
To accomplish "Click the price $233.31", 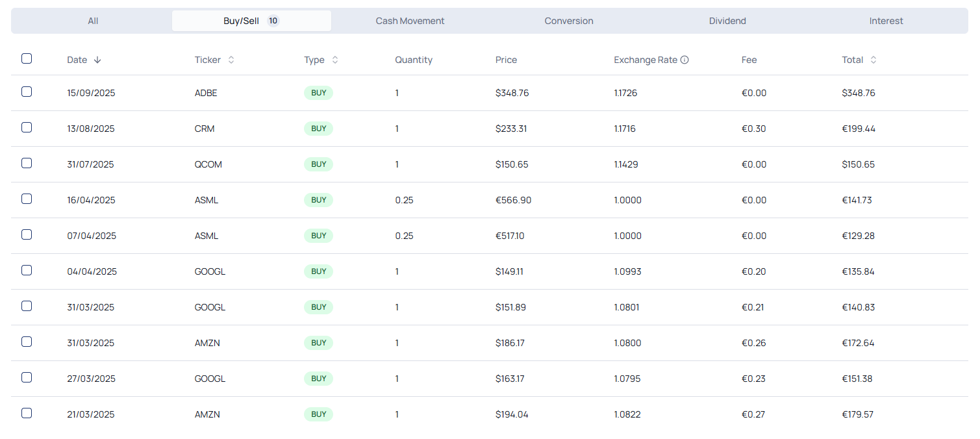I will click(x=511, y=129).
